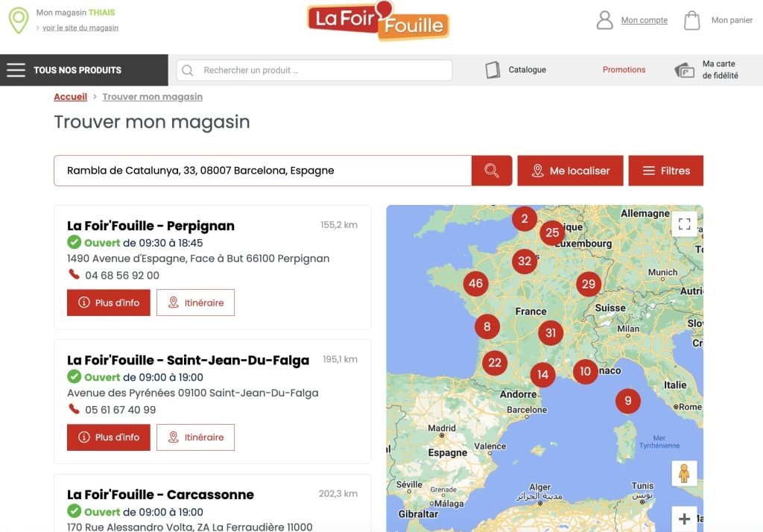
Task: Open Mon panier cart link
Action: click(x=732, y=20)
